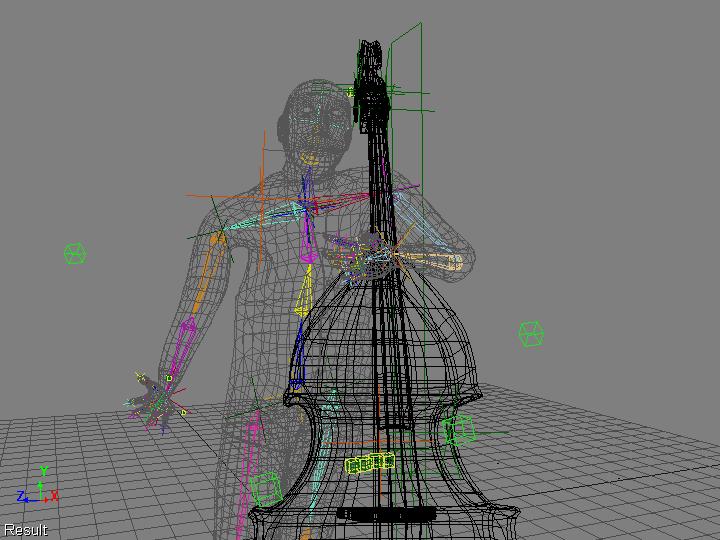
Task: Select the green cube near the character's leg
Action: (x=266, y=489)
